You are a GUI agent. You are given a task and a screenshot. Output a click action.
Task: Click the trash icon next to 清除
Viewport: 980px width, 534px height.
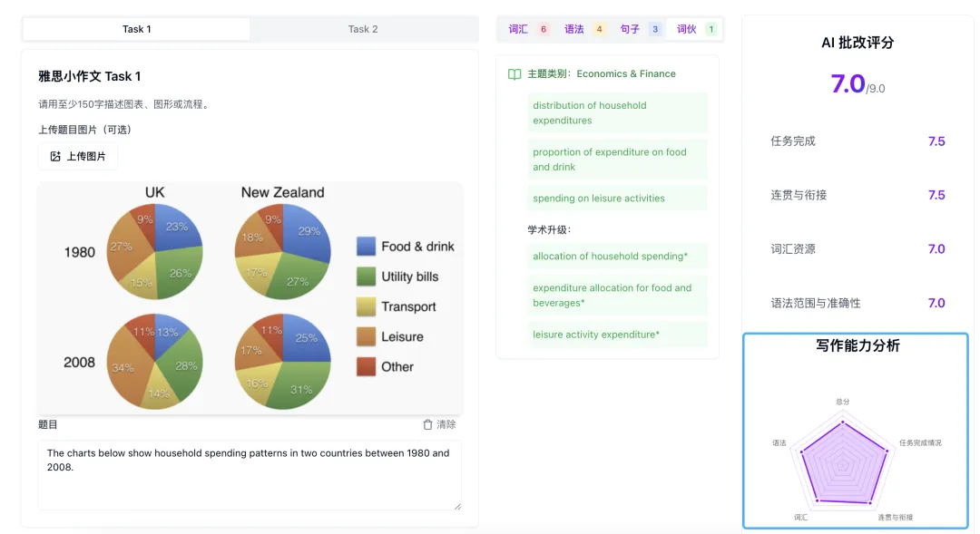(427, 424)
